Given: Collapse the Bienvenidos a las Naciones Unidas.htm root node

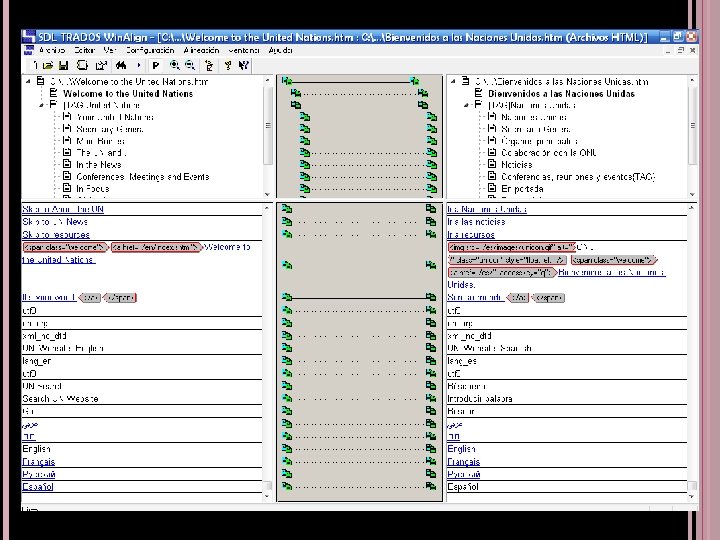Looking at the screenshot, I should coord(453,81).
